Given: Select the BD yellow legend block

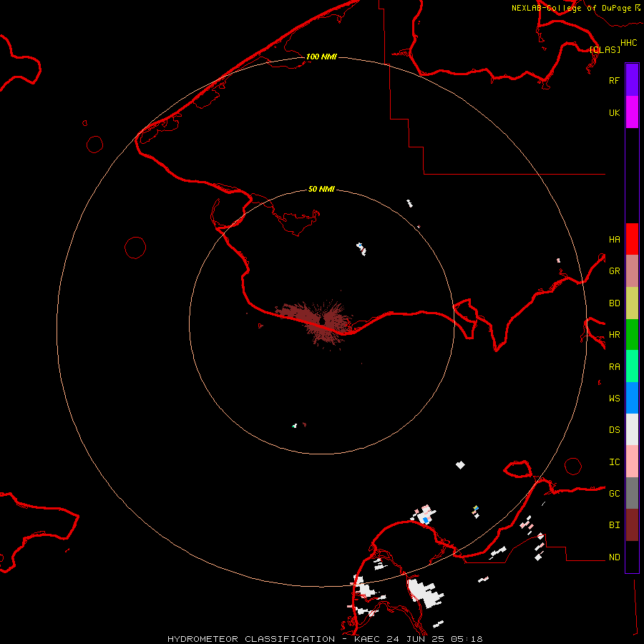Looking at the screenshot, I should pos(632,303).
